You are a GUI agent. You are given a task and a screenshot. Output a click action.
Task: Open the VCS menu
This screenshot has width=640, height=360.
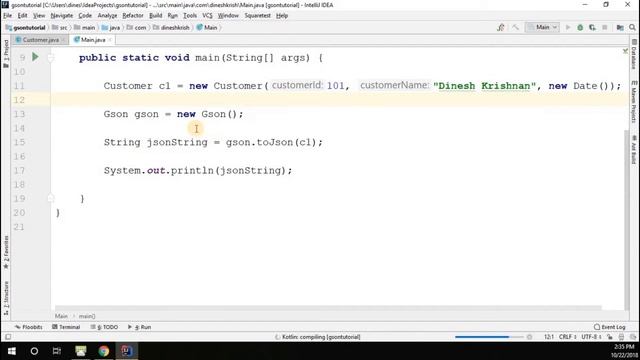pyautogui.click(x=207, y=16)
